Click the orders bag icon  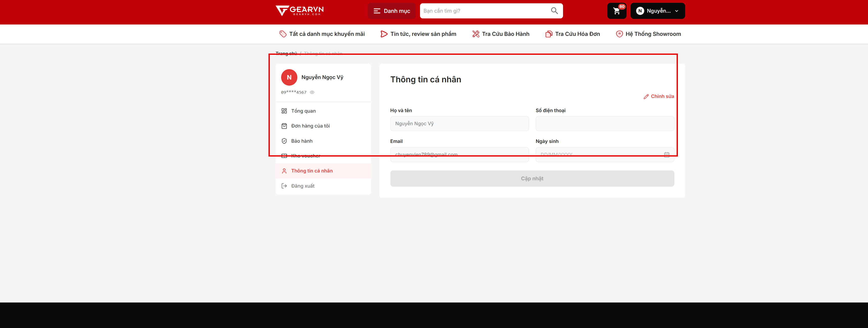[x=284, y=126]
